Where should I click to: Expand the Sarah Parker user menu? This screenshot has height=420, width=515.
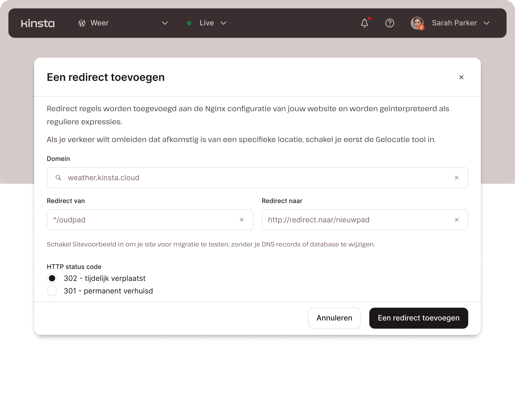(x=486, y=23)
